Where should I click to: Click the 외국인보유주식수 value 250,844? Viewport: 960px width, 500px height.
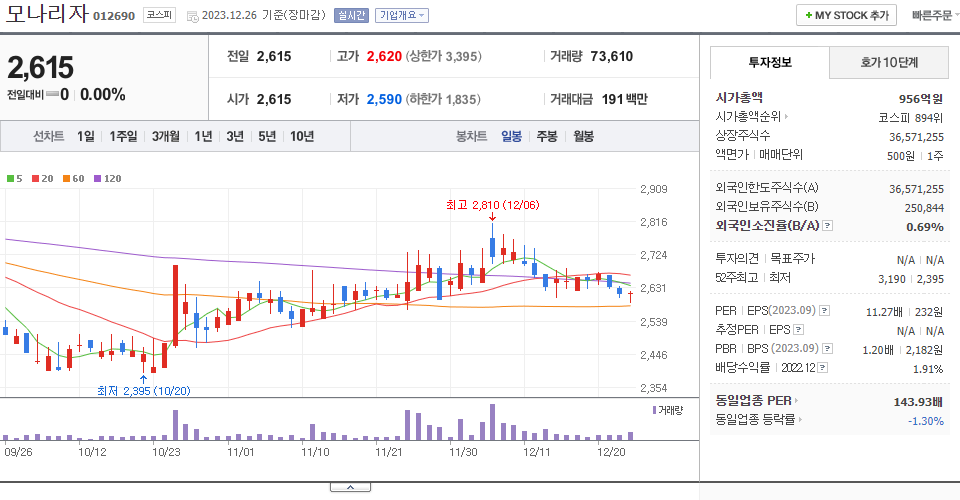point(924,208)
